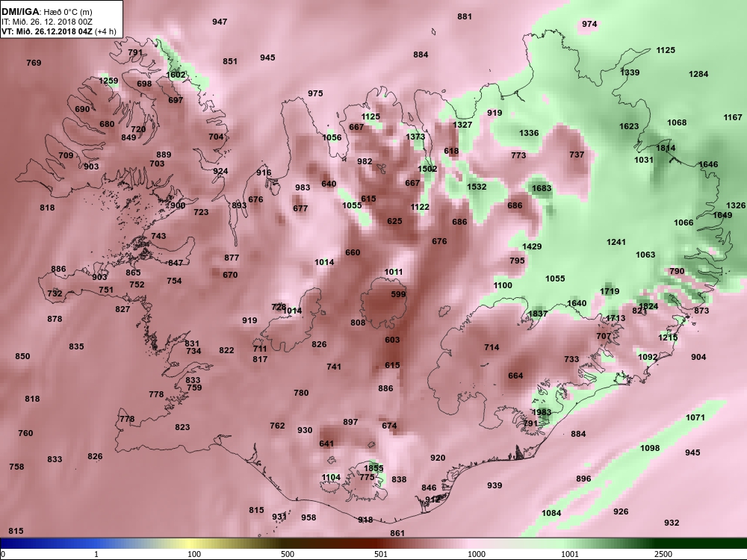
Task: Click the map value 769
Action: pos(34,63)
